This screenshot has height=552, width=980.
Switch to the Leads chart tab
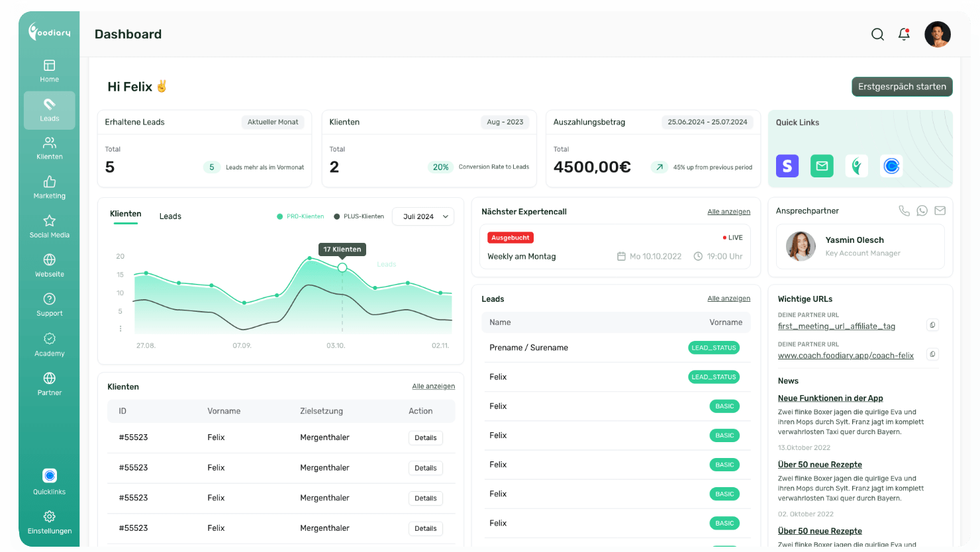coord(170,216)
